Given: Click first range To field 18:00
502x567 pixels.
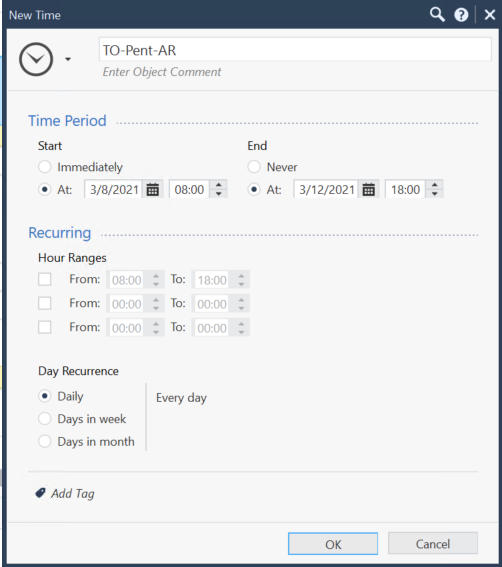Looking at the screenshot, I should [x=212, y=280].
